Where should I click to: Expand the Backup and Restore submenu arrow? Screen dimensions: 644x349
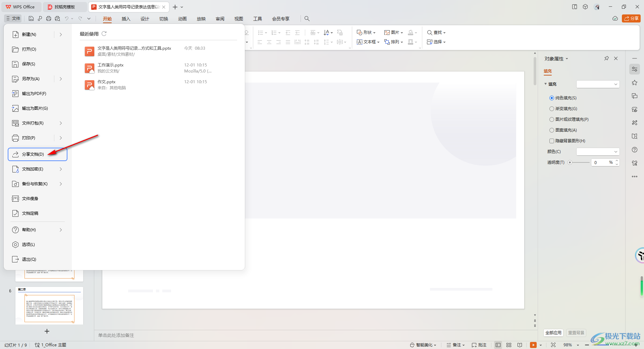(x=61, y=184)
